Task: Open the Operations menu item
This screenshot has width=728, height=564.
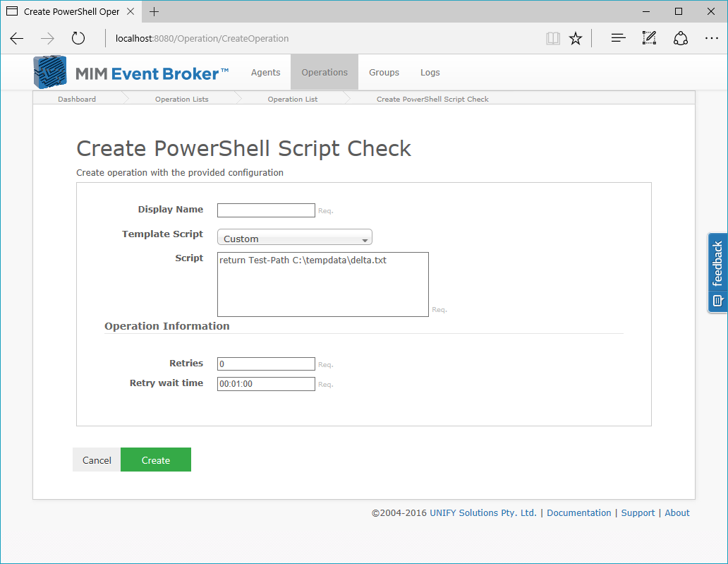Action: point(324,73)
